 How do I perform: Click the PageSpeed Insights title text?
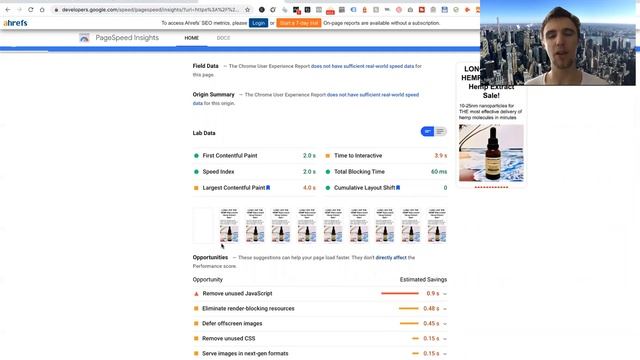[x=127, y=38]
